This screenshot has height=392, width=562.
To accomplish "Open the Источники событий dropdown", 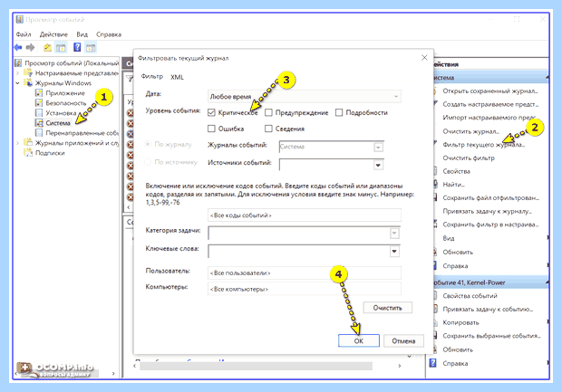I will [378, 165].
